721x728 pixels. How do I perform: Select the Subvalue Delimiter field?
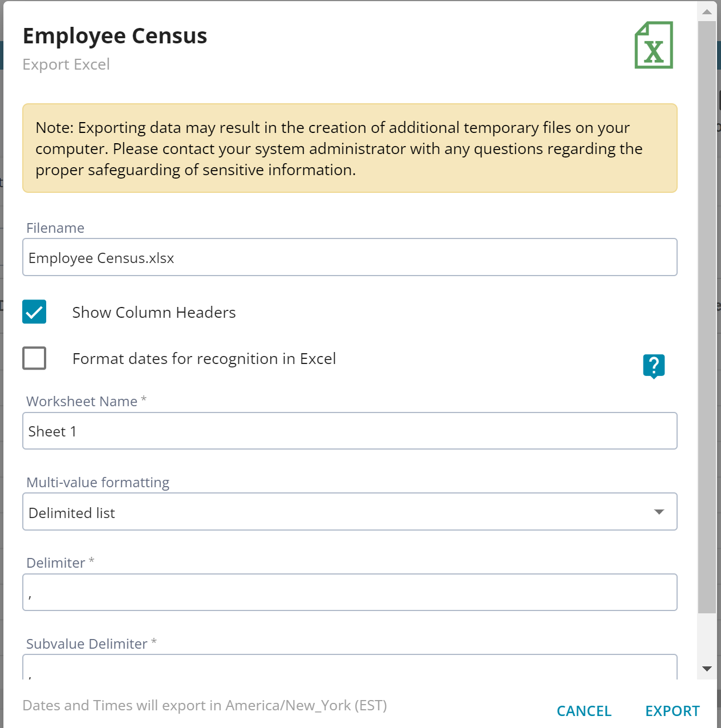[x=349, y=668]
